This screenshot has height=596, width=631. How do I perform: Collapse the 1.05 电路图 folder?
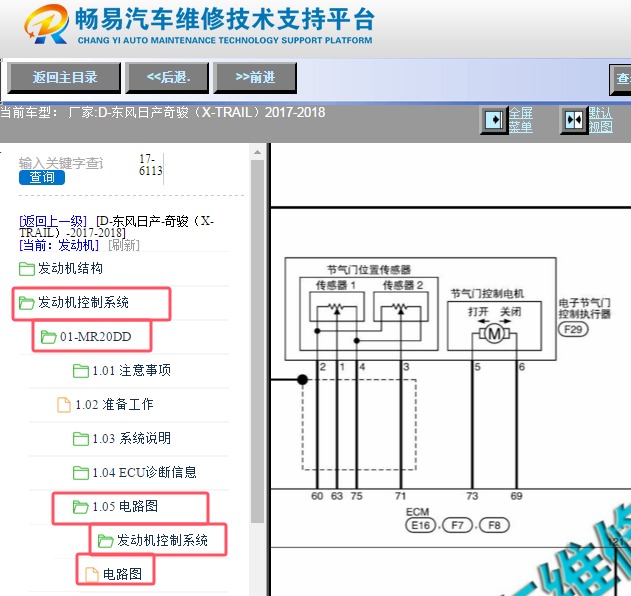click(125, 506)
